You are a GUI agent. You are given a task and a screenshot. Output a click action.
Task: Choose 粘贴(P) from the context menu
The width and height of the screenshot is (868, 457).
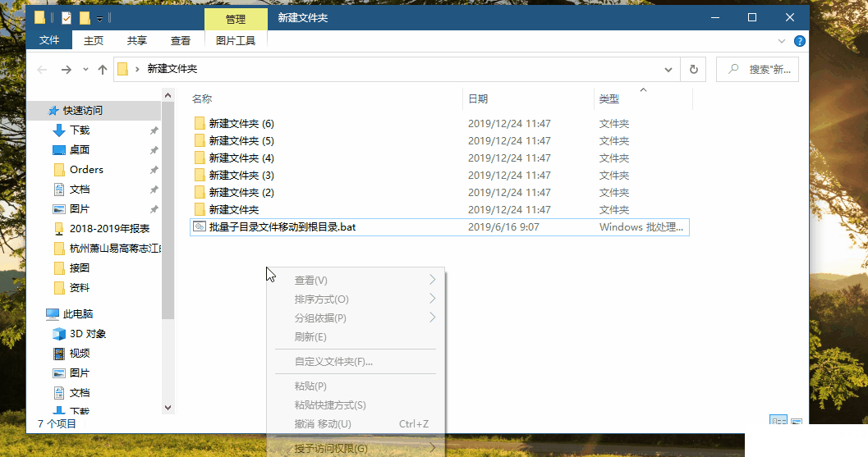click(x=356, y=386)
